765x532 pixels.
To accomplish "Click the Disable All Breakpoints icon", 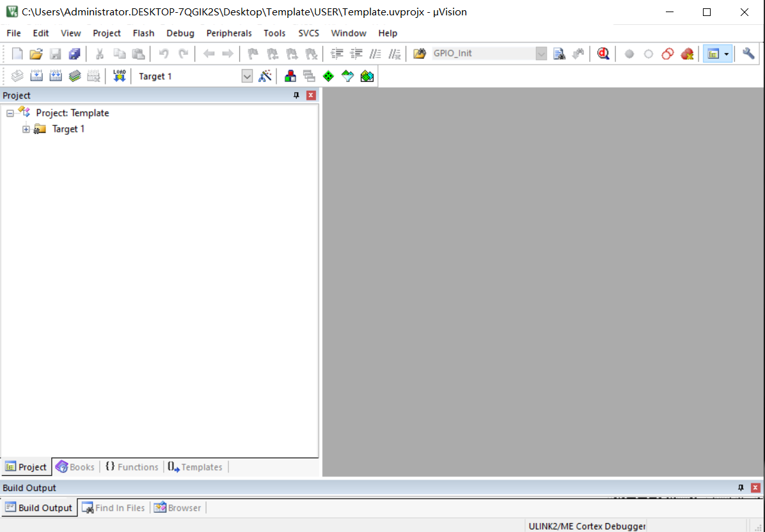I will [x=667, y=54].
